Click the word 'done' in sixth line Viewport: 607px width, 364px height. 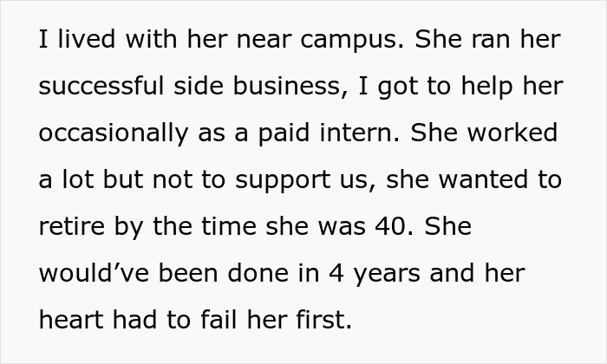tap(258, 273)
